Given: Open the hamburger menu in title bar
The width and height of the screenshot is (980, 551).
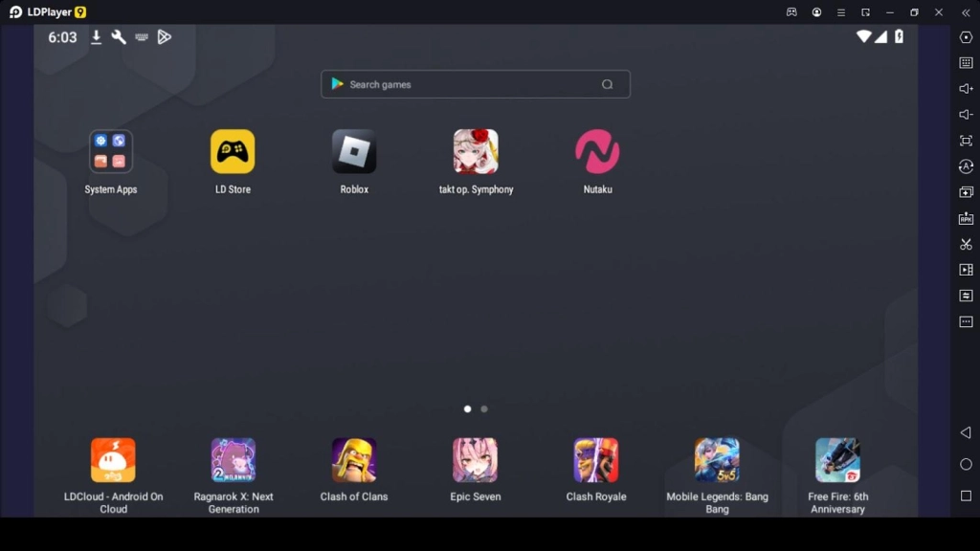Looking at the screenshot, I should coord(841,12).
